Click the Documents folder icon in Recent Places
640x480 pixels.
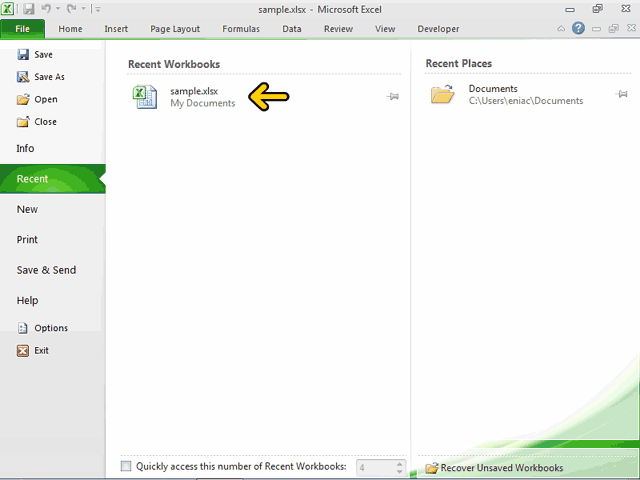(x=442, y=94)
